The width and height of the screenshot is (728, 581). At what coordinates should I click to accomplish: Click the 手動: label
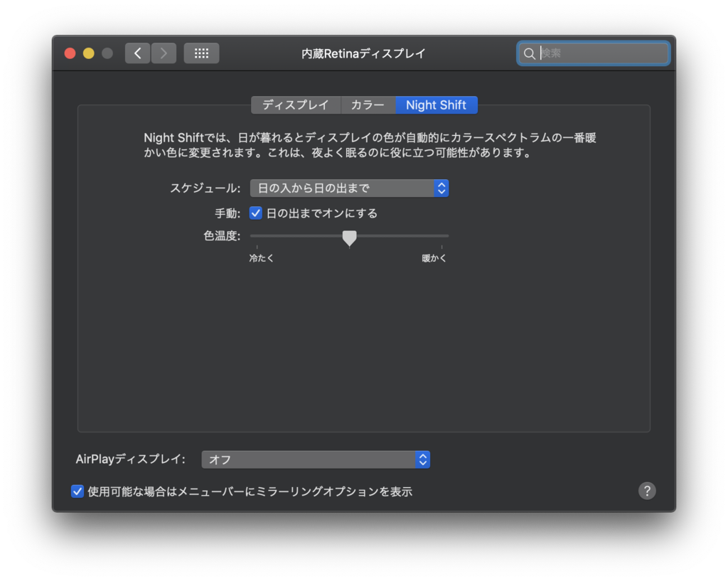227,213
